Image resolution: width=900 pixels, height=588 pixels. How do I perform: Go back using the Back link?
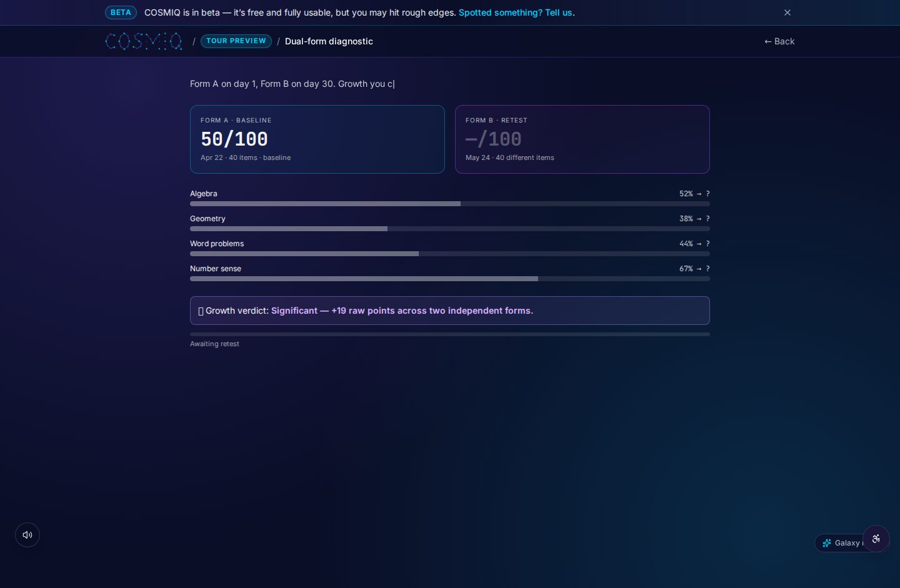(x=779, y=41)
